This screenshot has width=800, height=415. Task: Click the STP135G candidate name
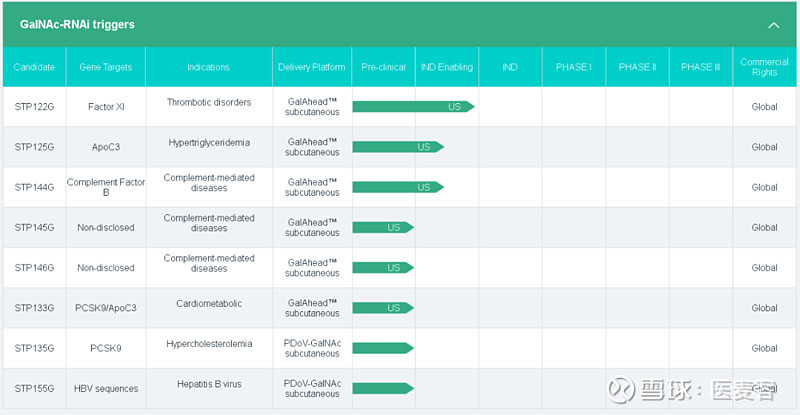click(x=34, y=348)
